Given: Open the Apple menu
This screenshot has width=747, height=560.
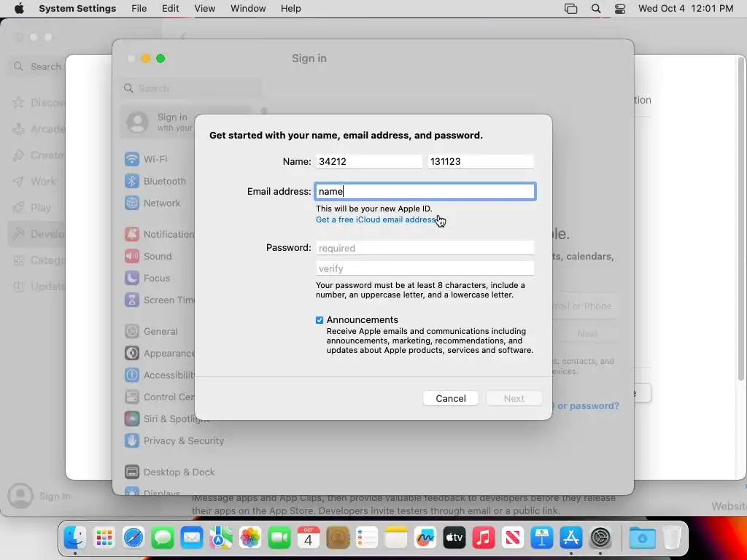Looking at the screenshot, I should point(19,9).
